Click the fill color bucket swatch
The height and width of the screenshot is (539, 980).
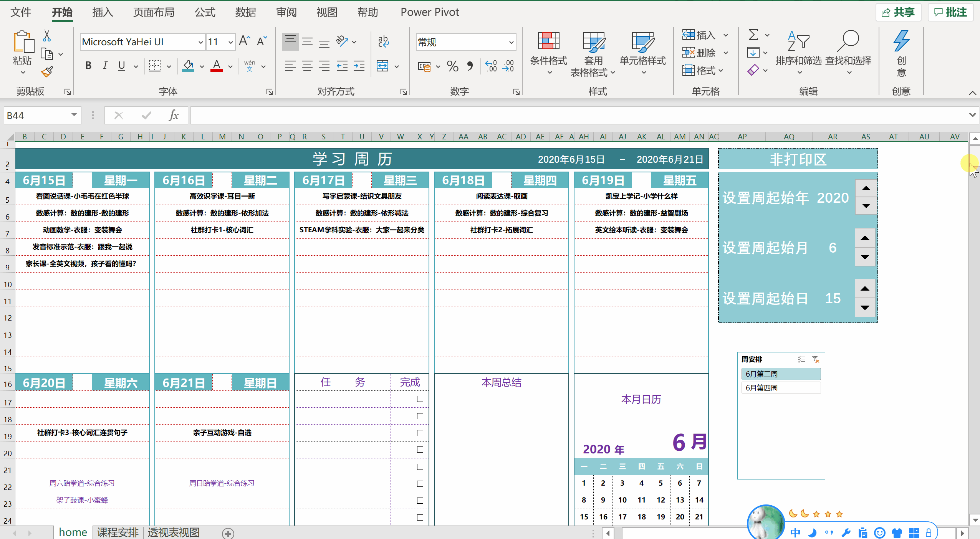coord(188,66)
